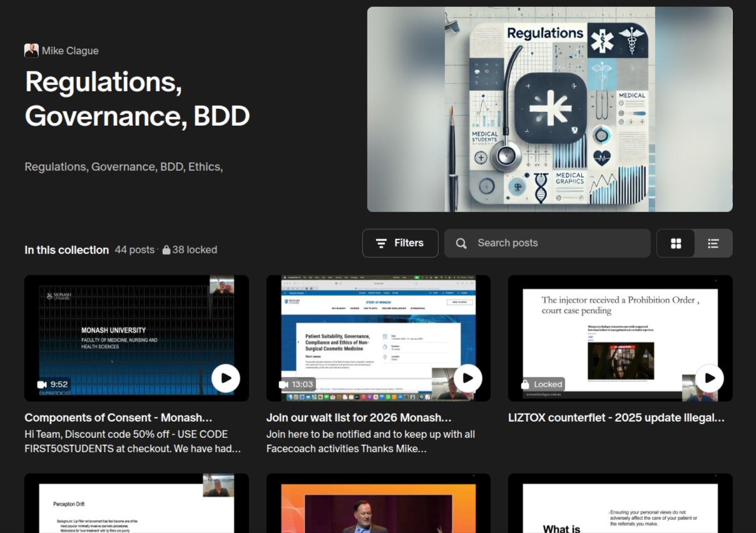Play the Join our wait list video

point(467,378)
